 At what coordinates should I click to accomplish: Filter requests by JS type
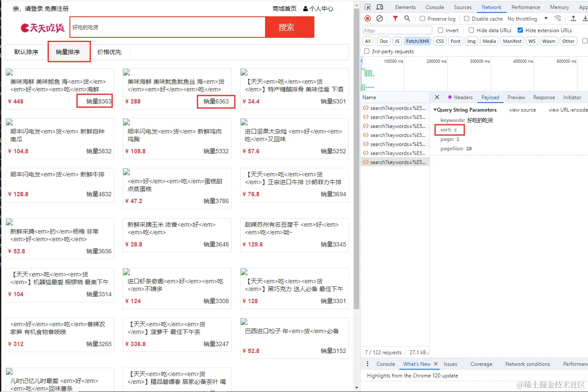pyautogui.click(x=397, y=41)
